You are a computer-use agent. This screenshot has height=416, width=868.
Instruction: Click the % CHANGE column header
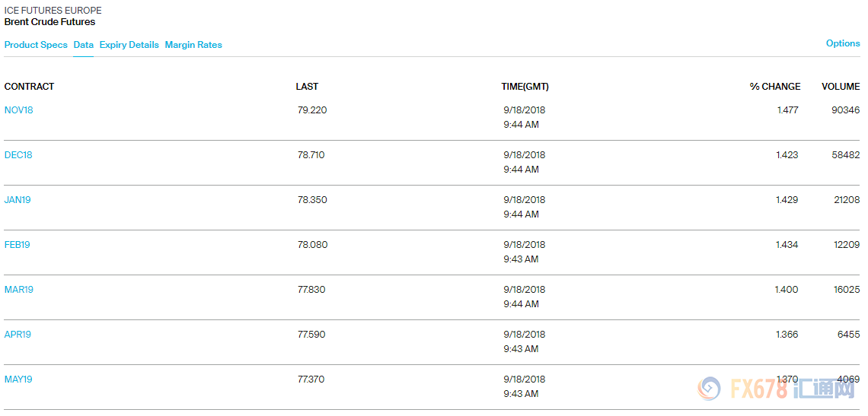tap(775, 86)
